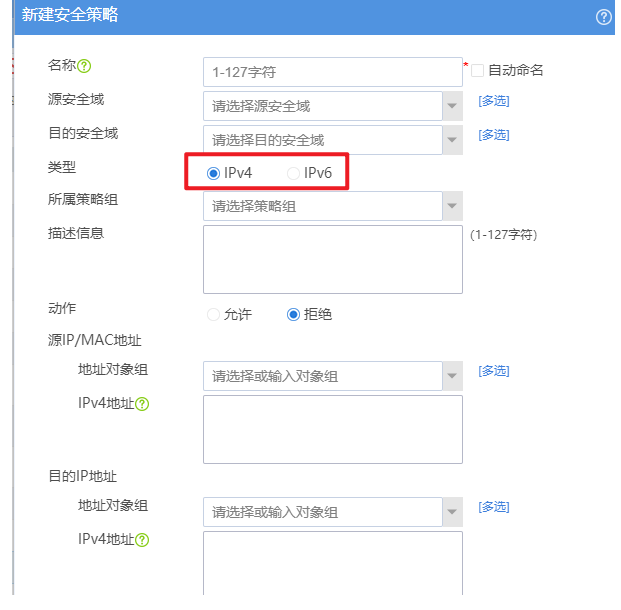Image resolution: width=621 pixels, height=610 pixels.
Task: Click the help icon in the dialog title bar
Action: point(603,17)
